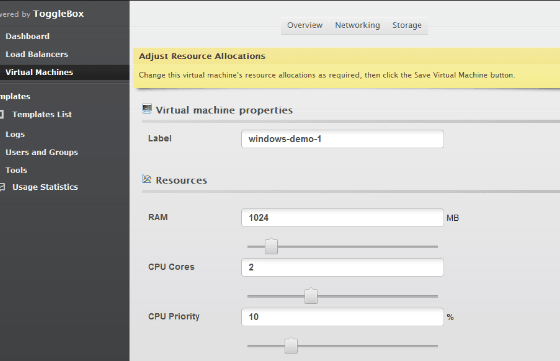Go to Load Balancers in sidebar

[x=37, y=54]
